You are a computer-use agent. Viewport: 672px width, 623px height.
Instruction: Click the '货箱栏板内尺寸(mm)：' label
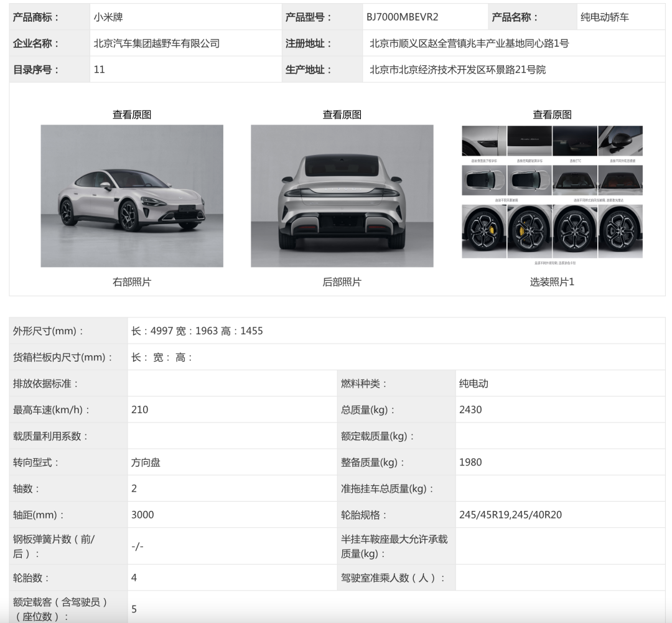pyautogui.click(x=63, y=357)
